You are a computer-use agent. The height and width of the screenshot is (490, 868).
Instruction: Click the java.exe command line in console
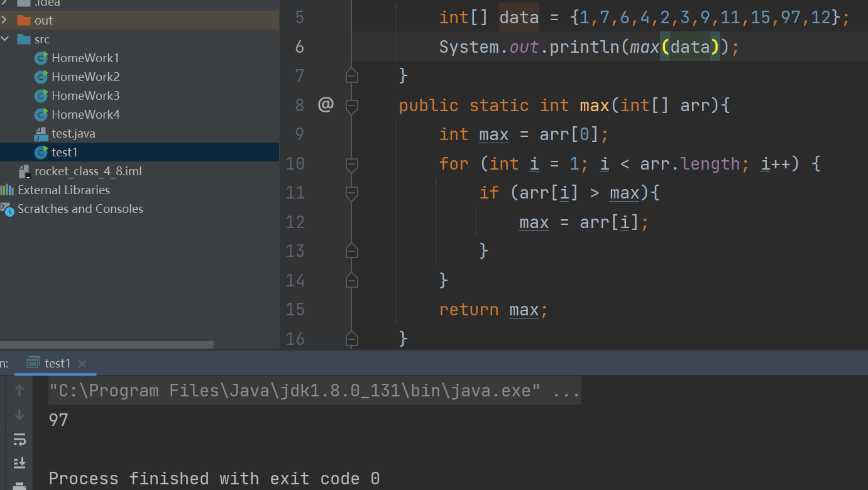click(x=314, y=391)
